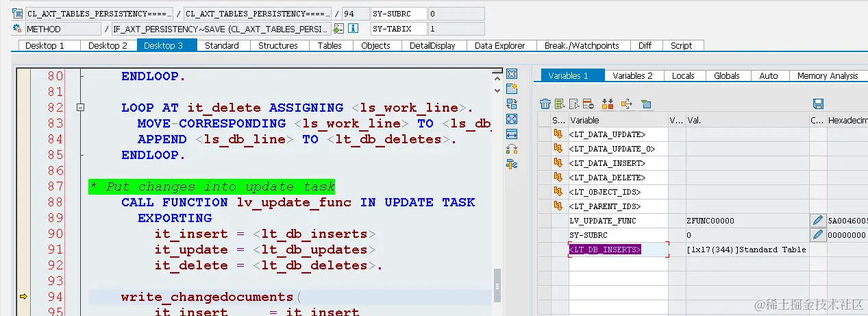Click the <LT_DATA_INSERT> variable cell

[x=618, y=163]
